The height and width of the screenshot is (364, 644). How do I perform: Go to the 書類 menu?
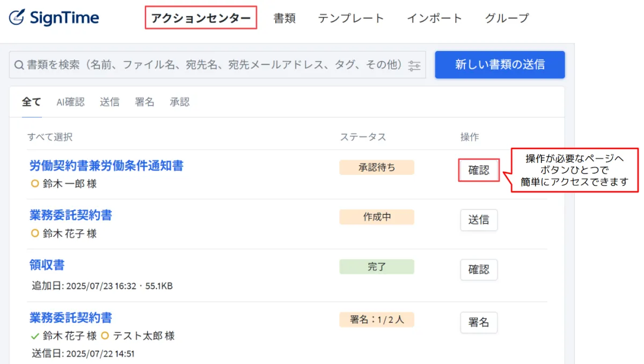pos(284,18)
